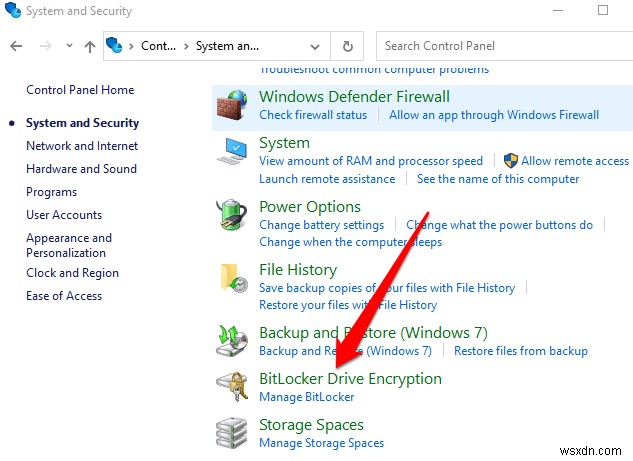Open recent locations dropdown arrow
The width and height of the screenshot is (633, 461).
pyautogui.click(x=69, y=46)
